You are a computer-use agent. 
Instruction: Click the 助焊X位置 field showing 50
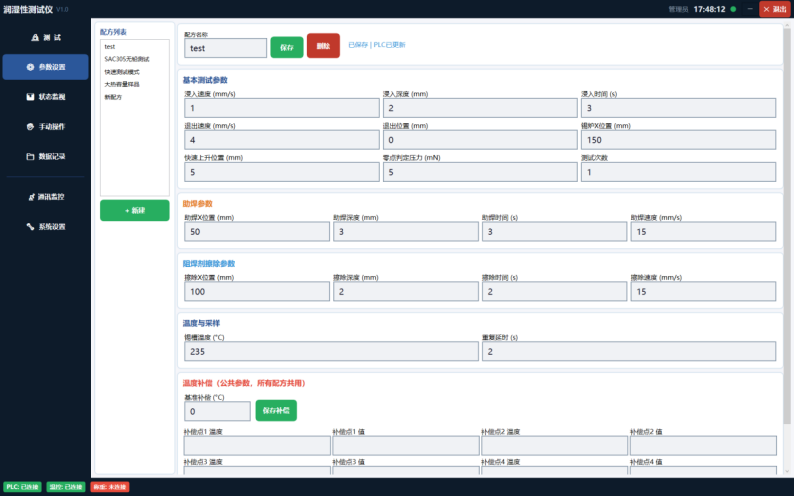(257, 232)
